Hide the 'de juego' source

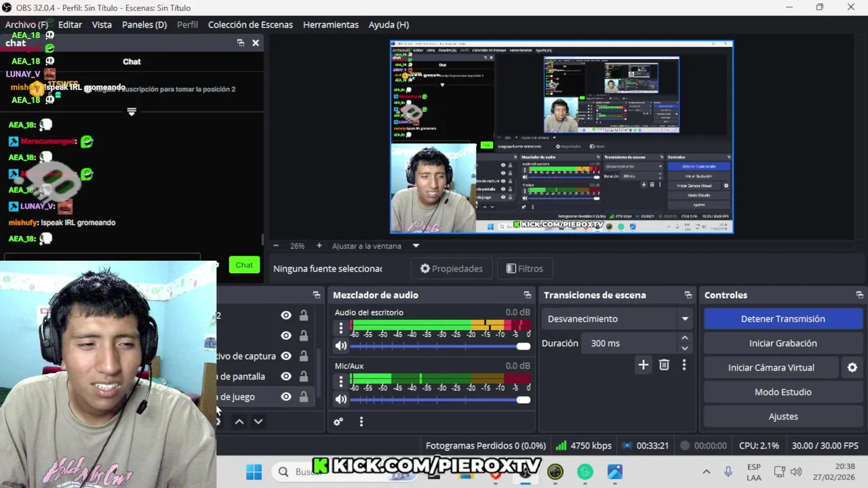tap(286, 396)
